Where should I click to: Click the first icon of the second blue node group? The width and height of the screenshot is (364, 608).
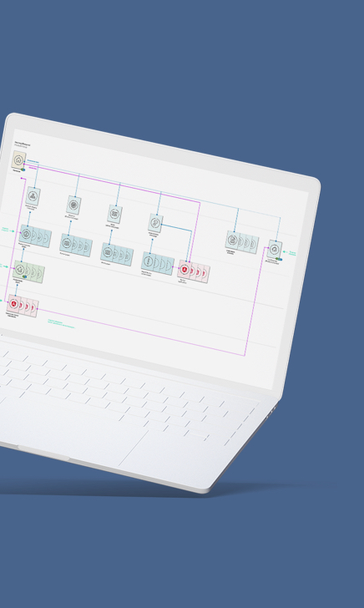click(x=67, y=243)
